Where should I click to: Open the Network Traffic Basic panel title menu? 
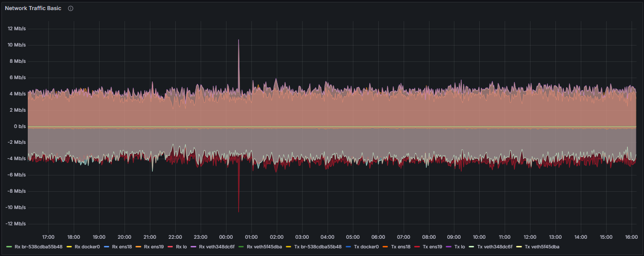pyautogui.click(x=33, y=9)
